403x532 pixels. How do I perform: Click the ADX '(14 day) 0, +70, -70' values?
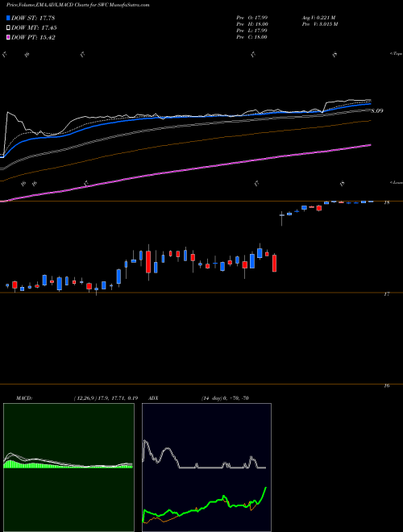225,398
